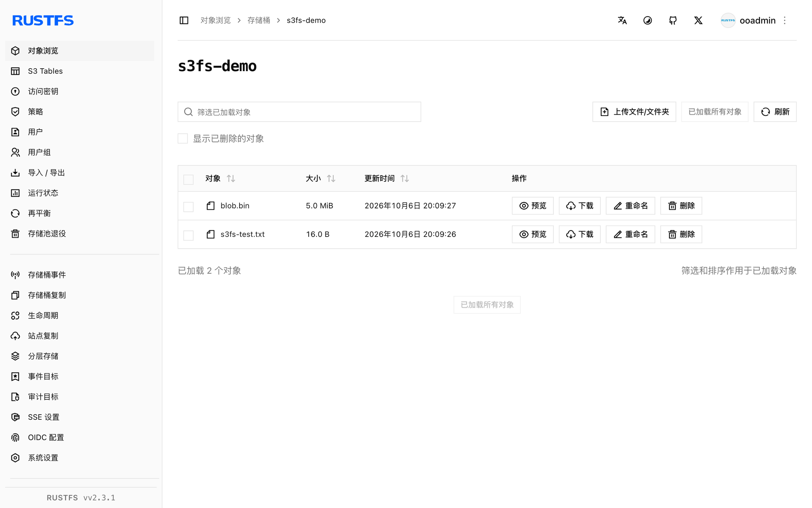Click the 运行状态 chart icon

coord(15,193)
